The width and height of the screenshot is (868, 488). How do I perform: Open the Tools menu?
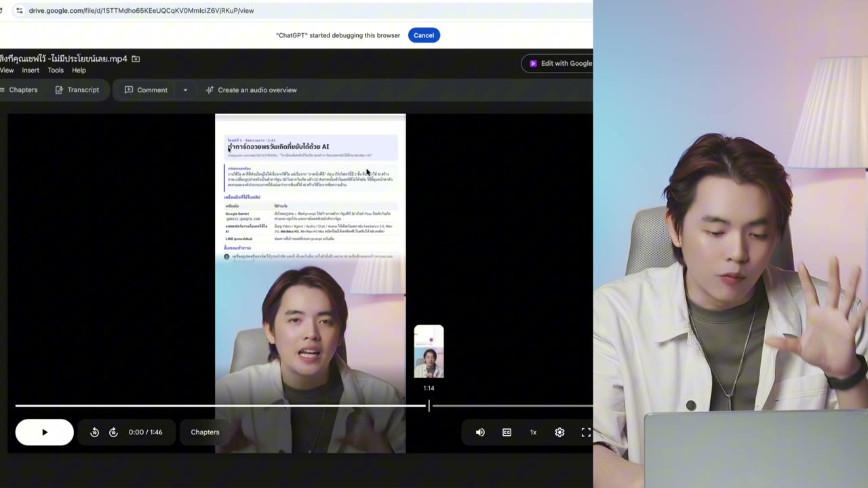click(56, 70)
